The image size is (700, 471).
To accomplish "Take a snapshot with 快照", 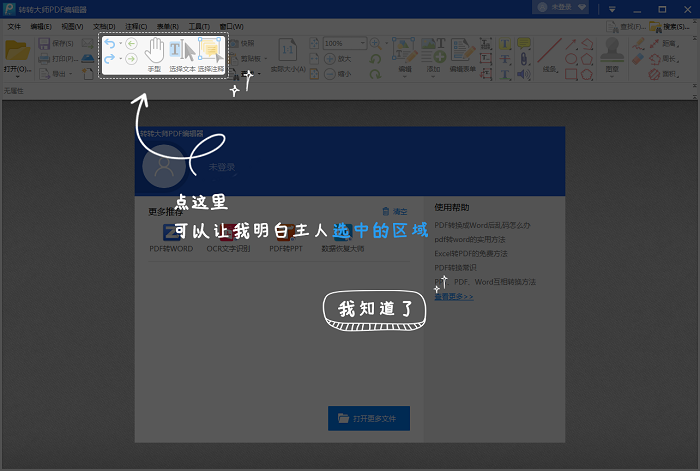I will (242, 43).
